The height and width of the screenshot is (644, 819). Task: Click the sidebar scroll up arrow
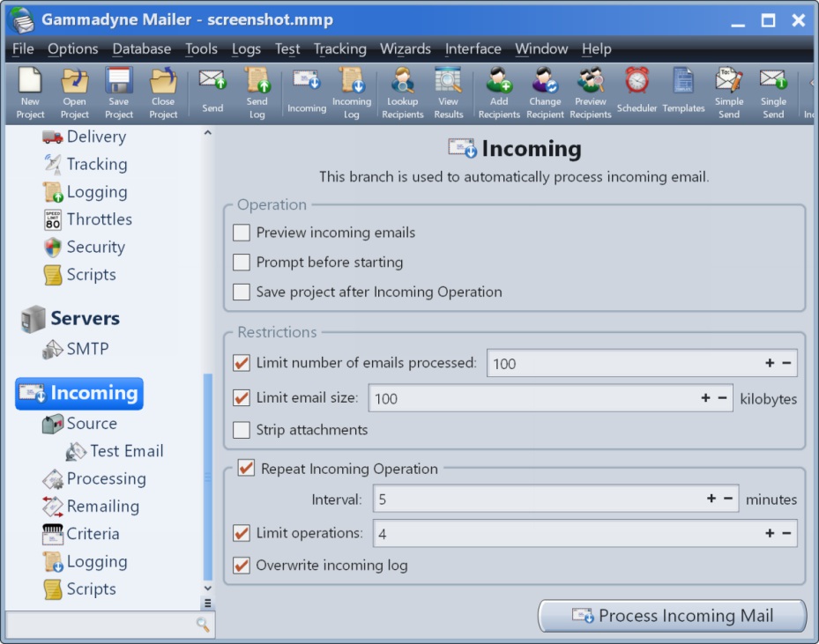click(208, 132)
